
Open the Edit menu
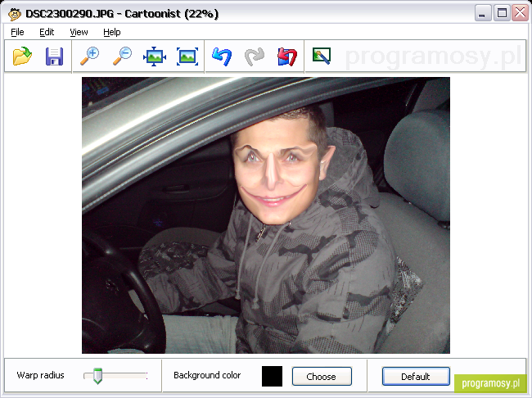pos(47,32)
